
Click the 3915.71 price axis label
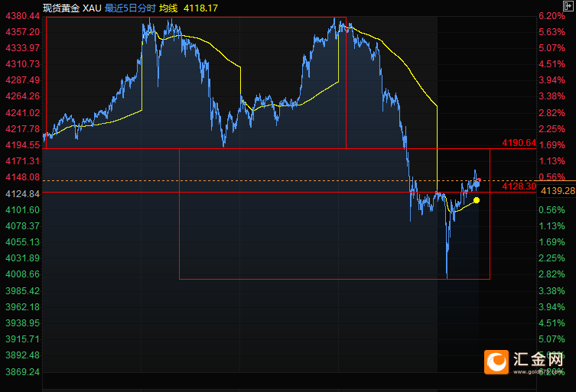22,339
